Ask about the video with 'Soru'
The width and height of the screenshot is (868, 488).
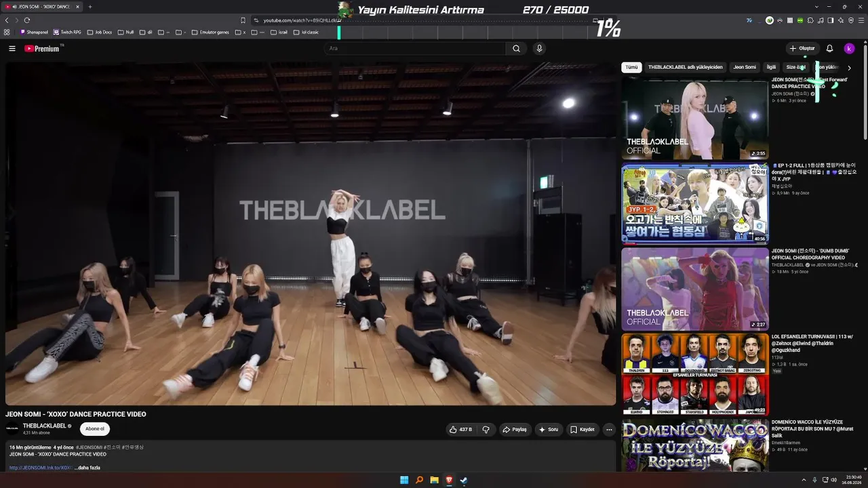coord(549,429)
